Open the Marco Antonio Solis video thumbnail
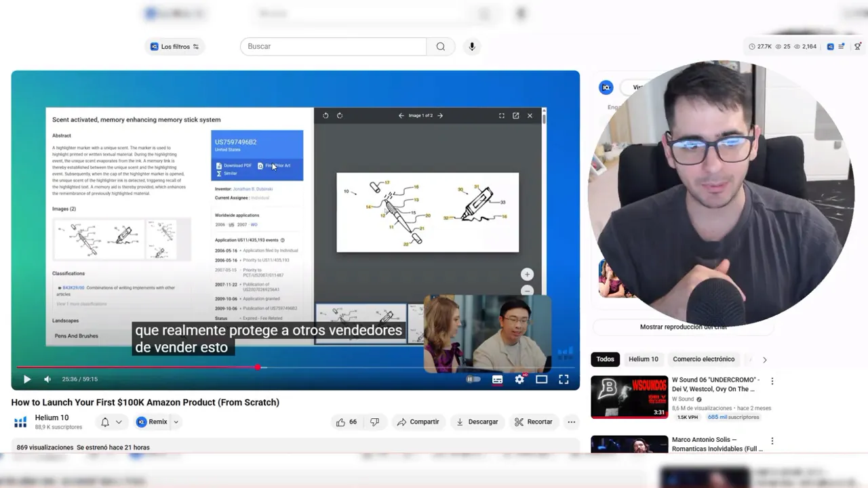 629,444
